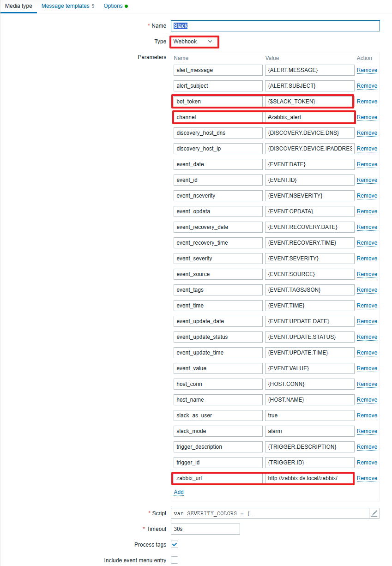Remove the event_opdata parameter

tap(367, 211)
